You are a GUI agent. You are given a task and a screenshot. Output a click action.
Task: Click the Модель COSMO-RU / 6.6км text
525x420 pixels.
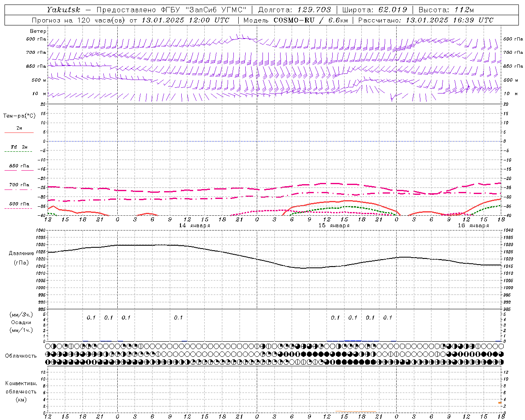tap(296, 20)
